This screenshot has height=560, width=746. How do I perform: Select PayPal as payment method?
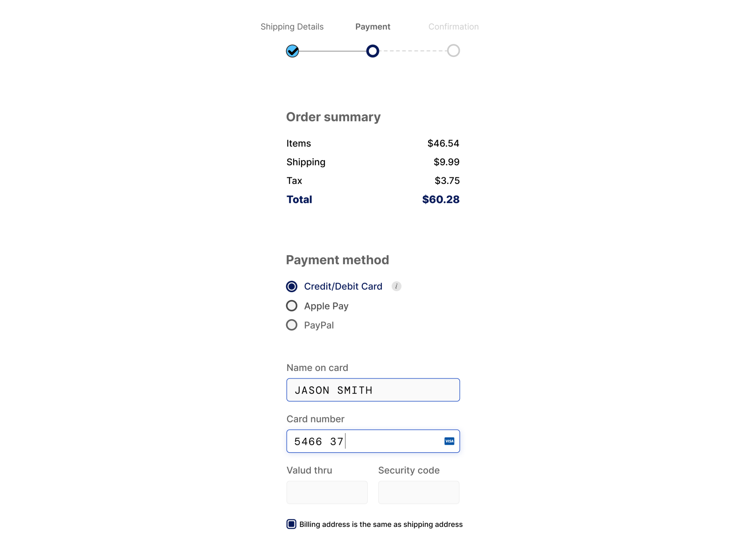319,325
